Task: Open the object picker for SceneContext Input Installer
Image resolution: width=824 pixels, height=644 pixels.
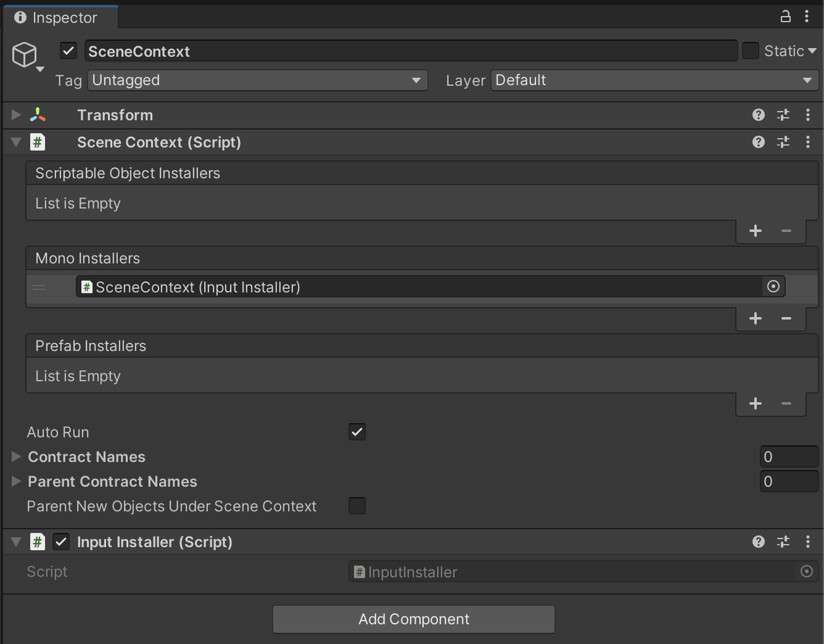Action: [773, 286]
